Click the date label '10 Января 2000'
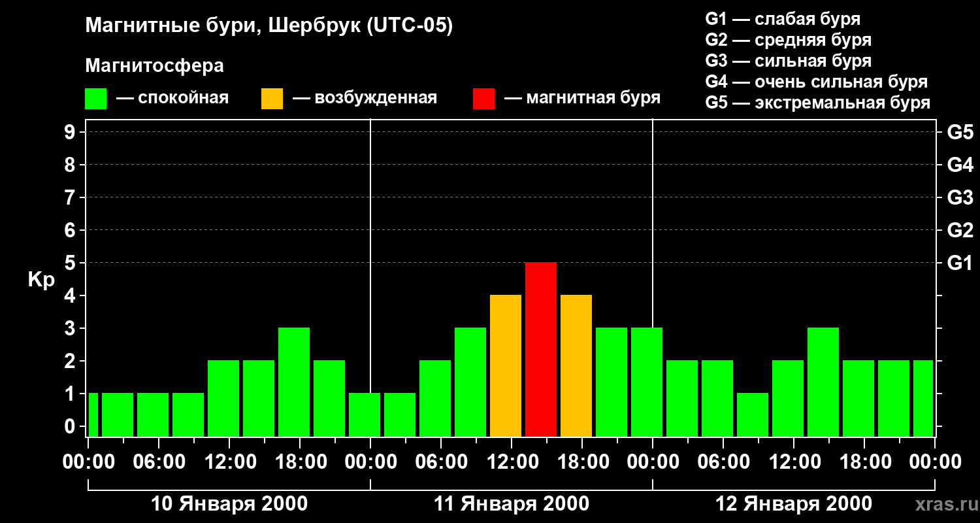 pyautogui.click(x=229, y=504)
